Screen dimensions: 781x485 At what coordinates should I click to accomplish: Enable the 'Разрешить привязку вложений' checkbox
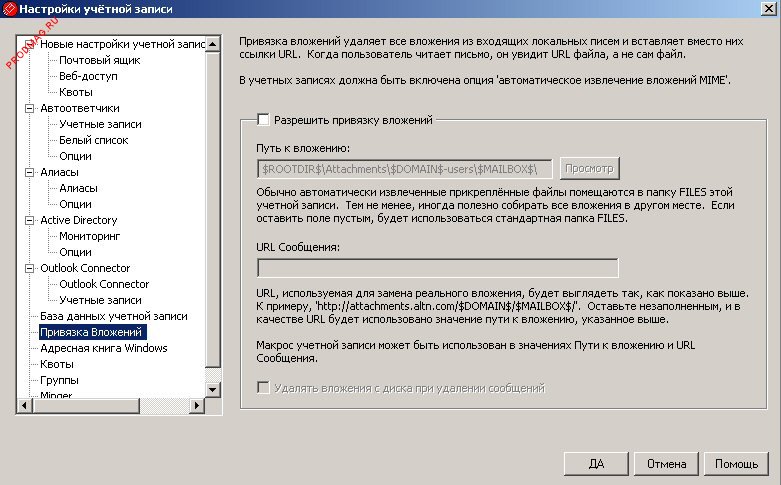coord(264,120)
